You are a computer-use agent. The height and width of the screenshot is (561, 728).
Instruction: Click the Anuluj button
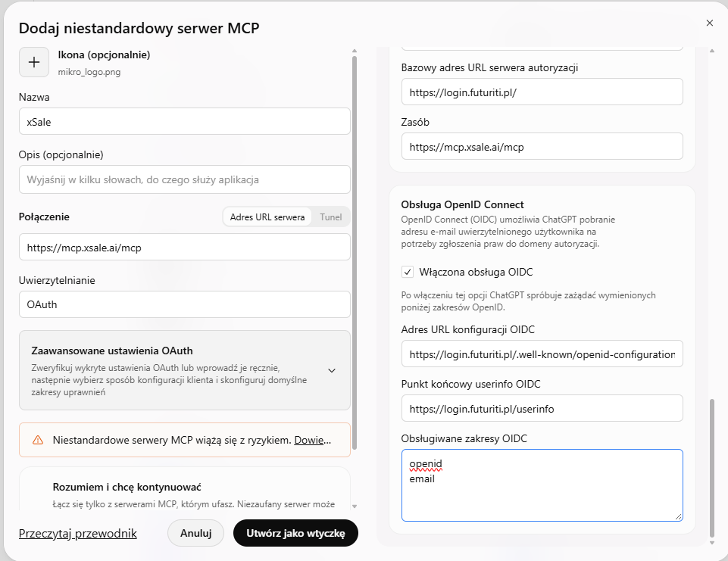196,533
